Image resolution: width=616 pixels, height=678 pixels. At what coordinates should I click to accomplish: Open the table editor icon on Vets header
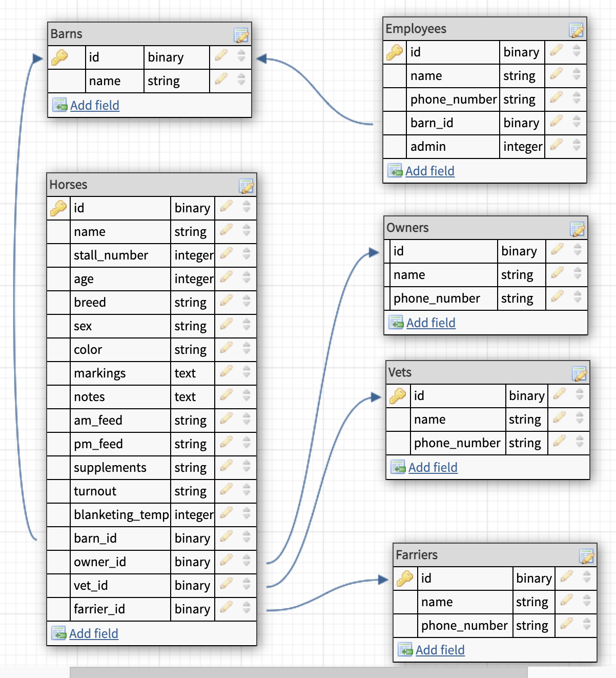pos(580,373)
